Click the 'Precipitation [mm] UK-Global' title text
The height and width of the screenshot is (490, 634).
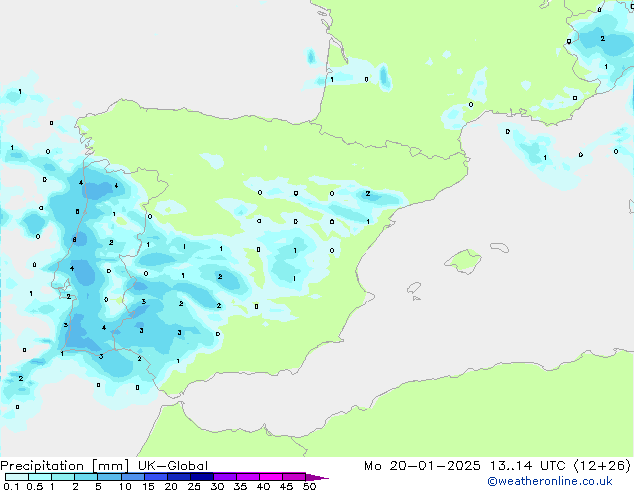pos(104,466)
